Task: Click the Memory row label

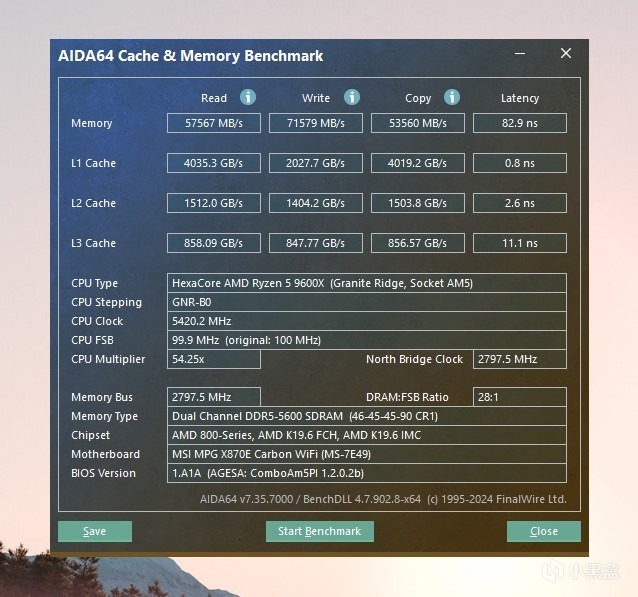Action: click(92, 123)
